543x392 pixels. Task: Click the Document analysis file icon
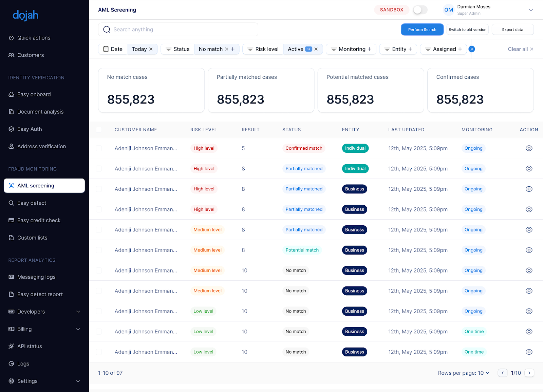tap(11, 112)
